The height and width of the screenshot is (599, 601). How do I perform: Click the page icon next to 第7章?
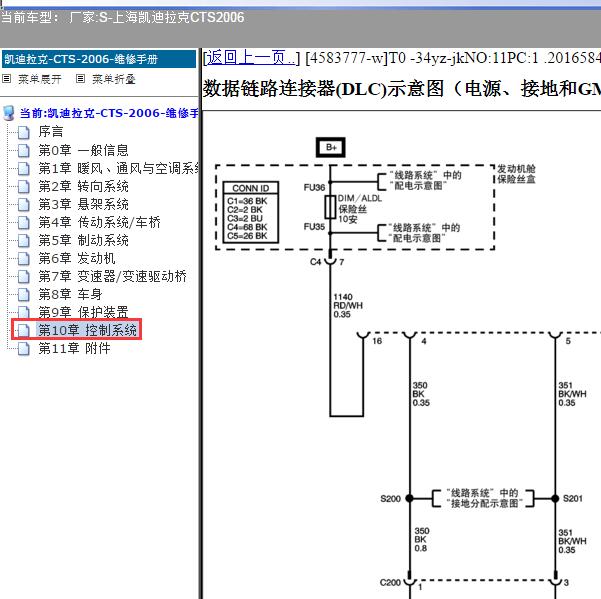click(24, 277)
